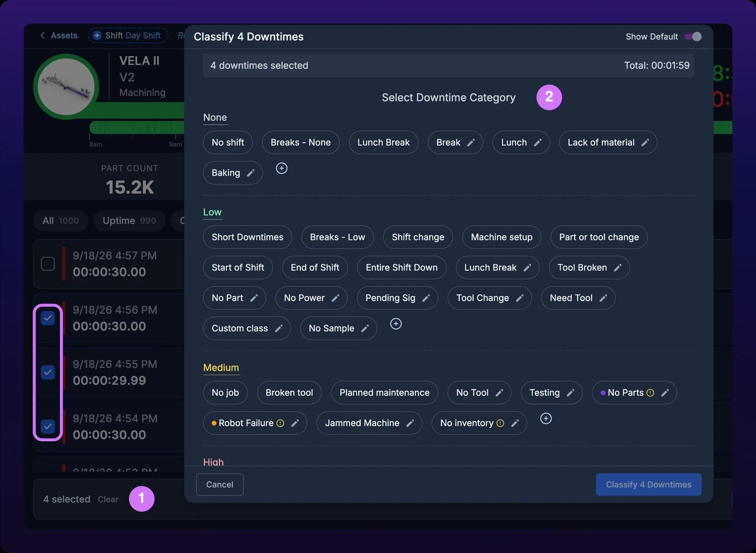Select the Entire Shift Down category
This screenshot has height=553, width=756.
pos(402,268)
